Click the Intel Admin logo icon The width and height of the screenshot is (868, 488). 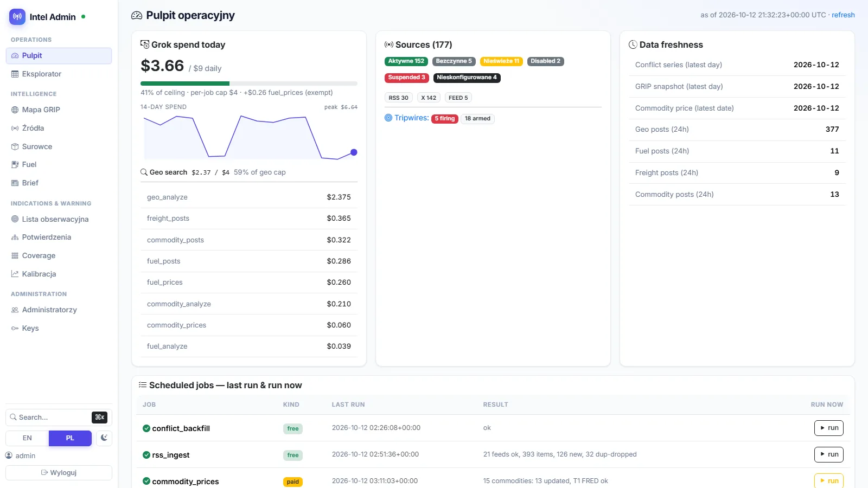pyautogui.click(x=17, y=17)
